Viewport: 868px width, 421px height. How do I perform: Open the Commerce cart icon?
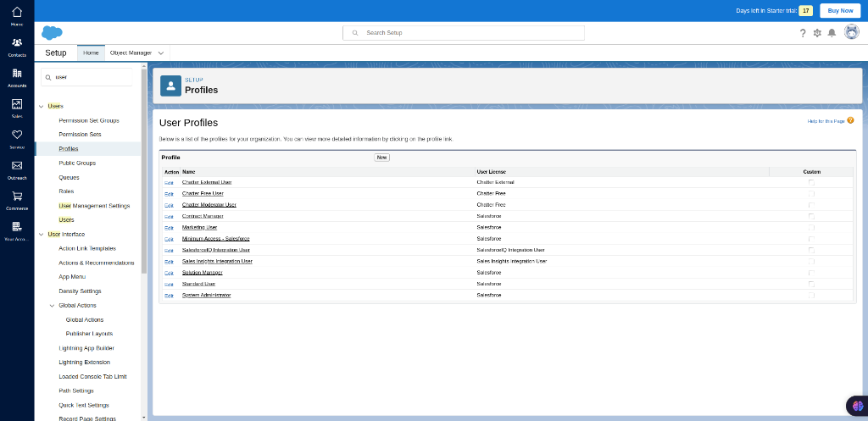click(x=17, y=196)
